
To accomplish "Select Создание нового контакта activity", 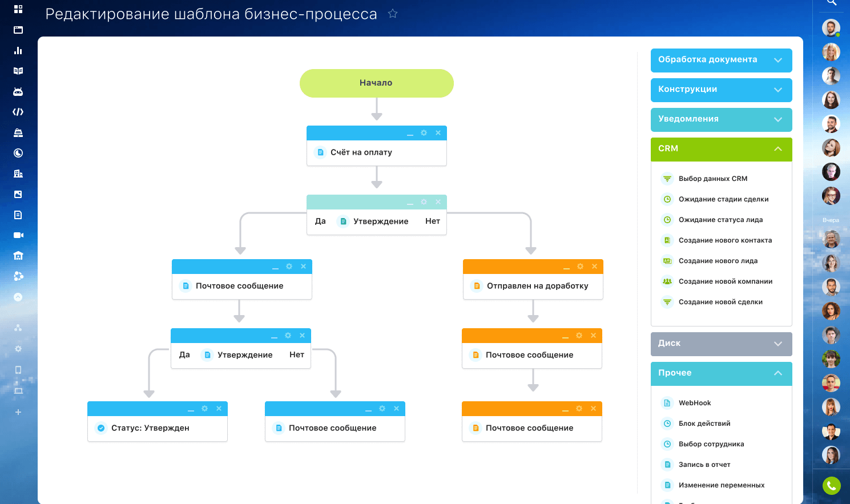I will 724,240.
